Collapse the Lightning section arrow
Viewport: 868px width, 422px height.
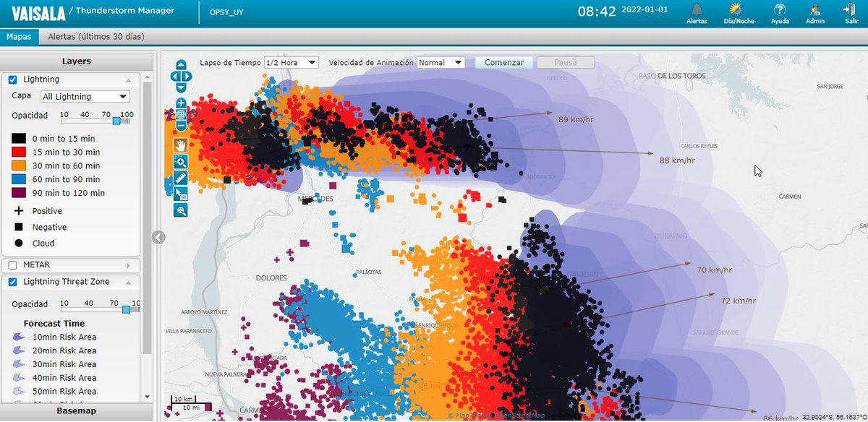click(129, 79)
